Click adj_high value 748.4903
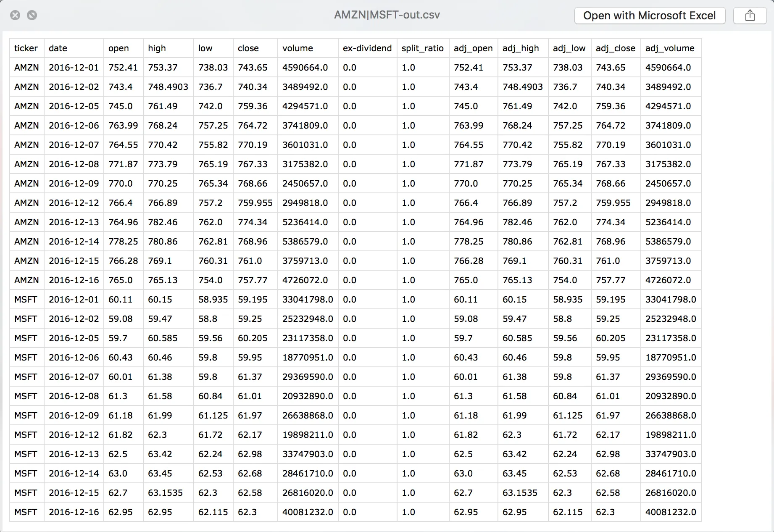Screen dimensions: 774x532 [523, 87]
